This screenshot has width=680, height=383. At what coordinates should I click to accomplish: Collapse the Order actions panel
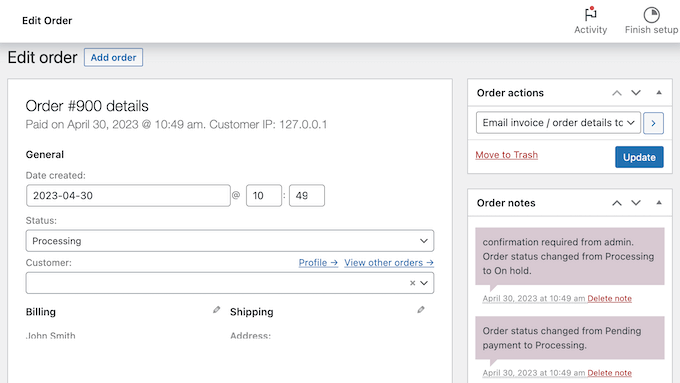(659, 92)
